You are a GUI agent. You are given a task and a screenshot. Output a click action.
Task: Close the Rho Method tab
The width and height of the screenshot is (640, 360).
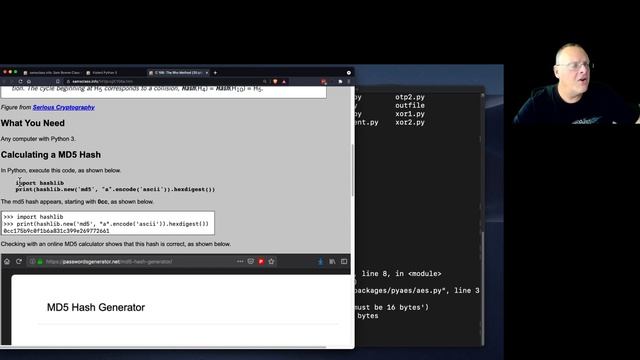[x=207, y=73]
